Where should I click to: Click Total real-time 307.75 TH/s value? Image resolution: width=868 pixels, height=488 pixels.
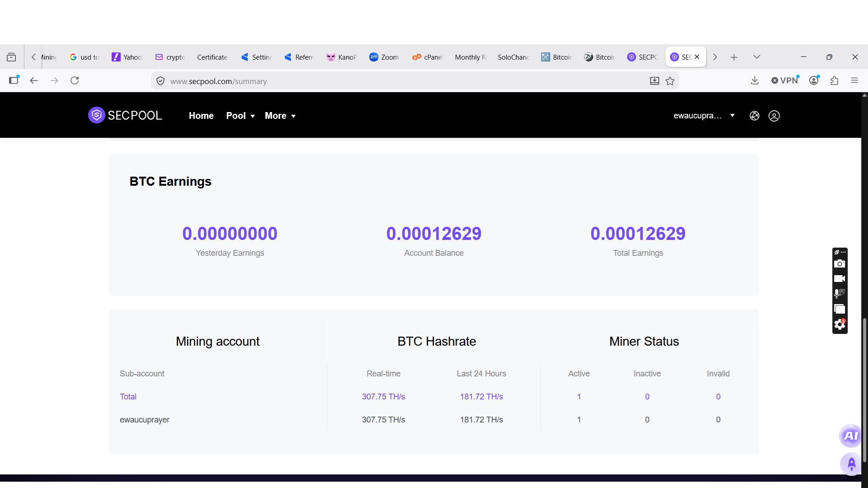[383, 396]
